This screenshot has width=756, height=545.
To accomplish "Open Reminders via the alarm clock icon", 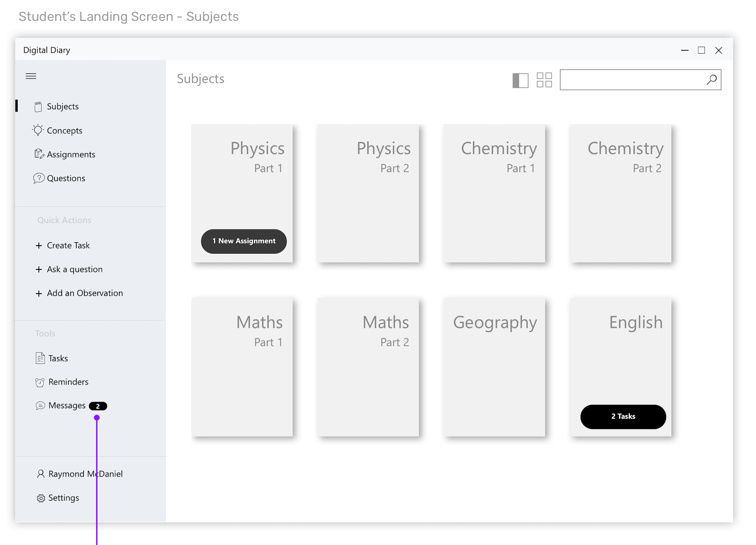I will point(40,382).
